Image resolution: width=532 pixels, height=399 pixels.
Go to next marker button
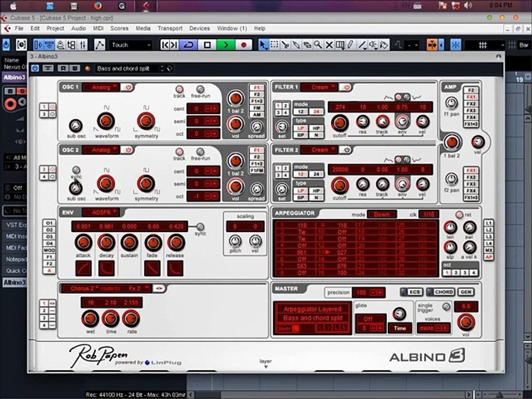click(173, 45)
